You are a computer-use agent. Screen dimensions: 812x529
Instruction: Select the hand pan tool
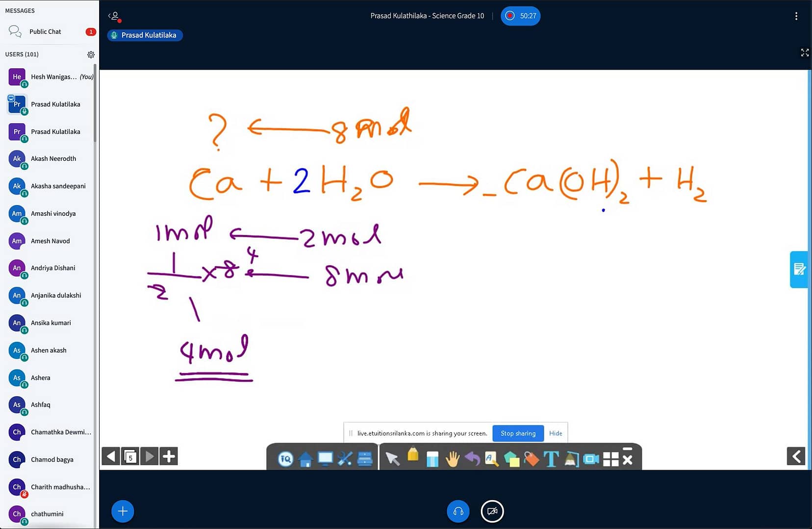click(x=452, y=459)
